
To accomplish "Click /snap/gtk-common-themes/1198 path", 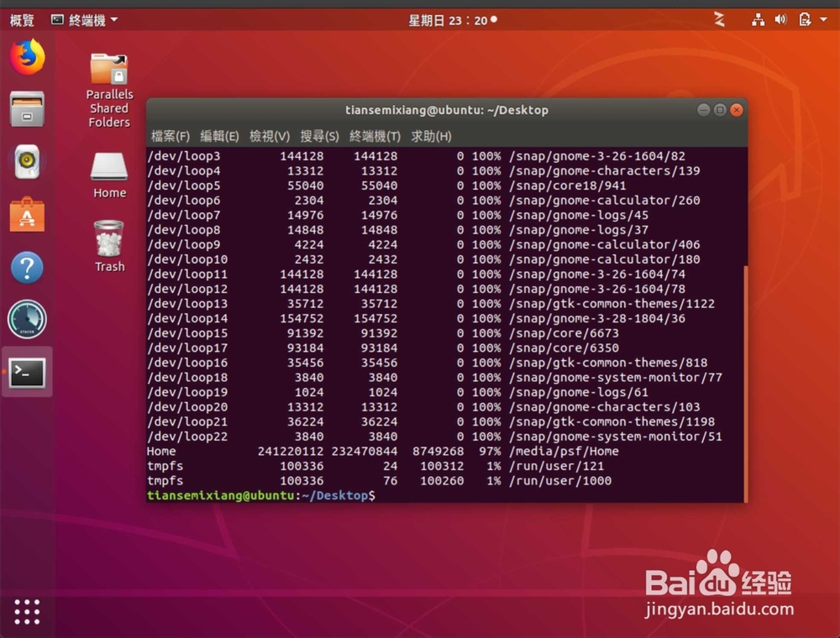I will click(612, 421).
